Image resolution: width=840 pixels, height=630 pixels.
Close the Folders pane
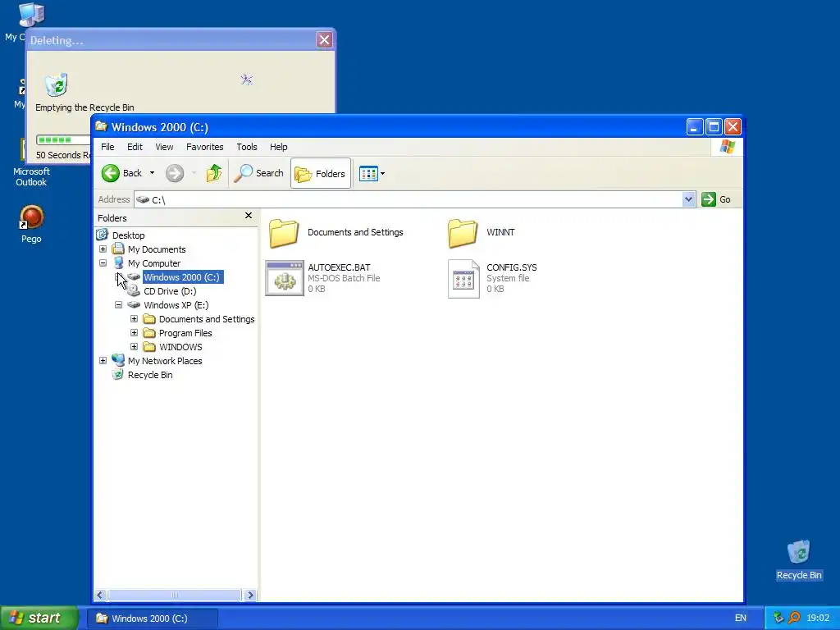click(x=248, y=216)
